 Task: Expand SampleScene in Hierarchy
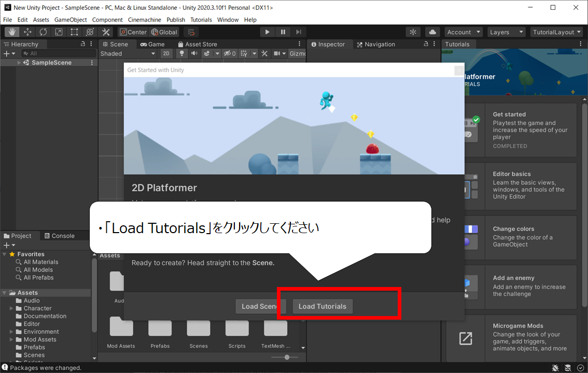(19, 63)
